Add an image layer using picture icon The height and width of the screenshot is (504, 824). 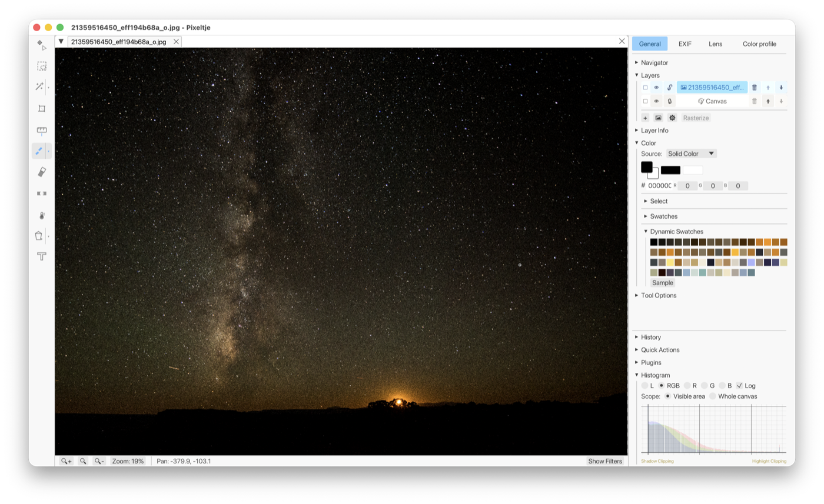coord(658,118)
